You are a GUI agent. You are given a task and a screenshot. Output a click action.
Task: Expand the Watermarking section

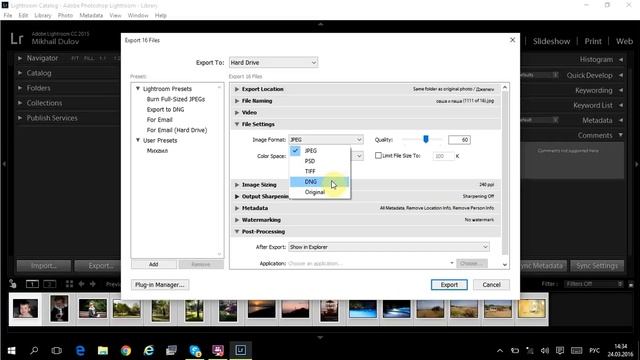point(237,220)
